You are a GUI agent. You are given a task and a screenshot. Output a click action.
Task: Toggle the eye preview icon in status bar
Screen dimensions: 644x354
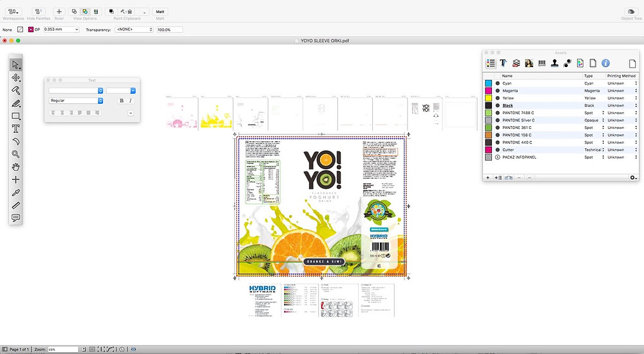point(133,349)
